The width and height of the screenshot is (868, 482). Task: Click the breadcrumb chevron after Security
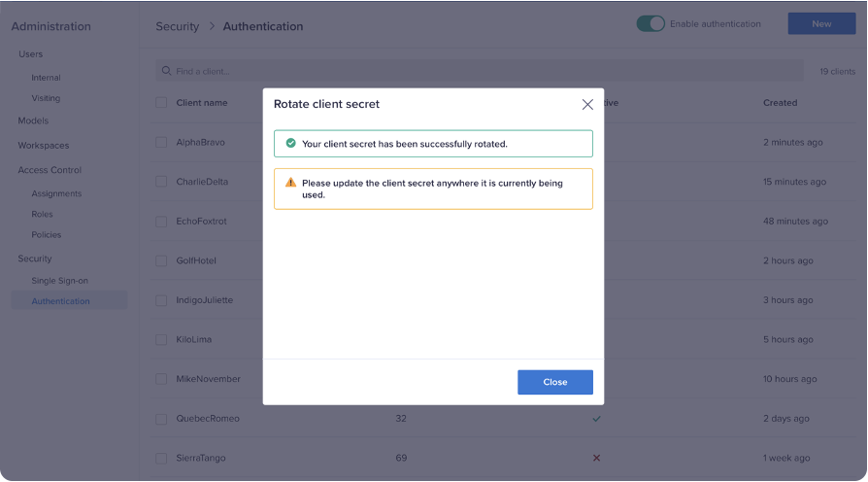(212, 26)
